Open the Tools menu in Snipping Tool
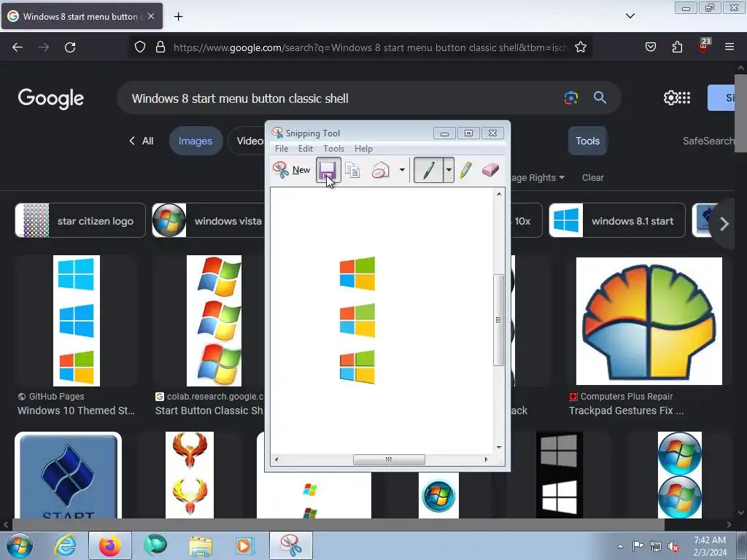 333,149
